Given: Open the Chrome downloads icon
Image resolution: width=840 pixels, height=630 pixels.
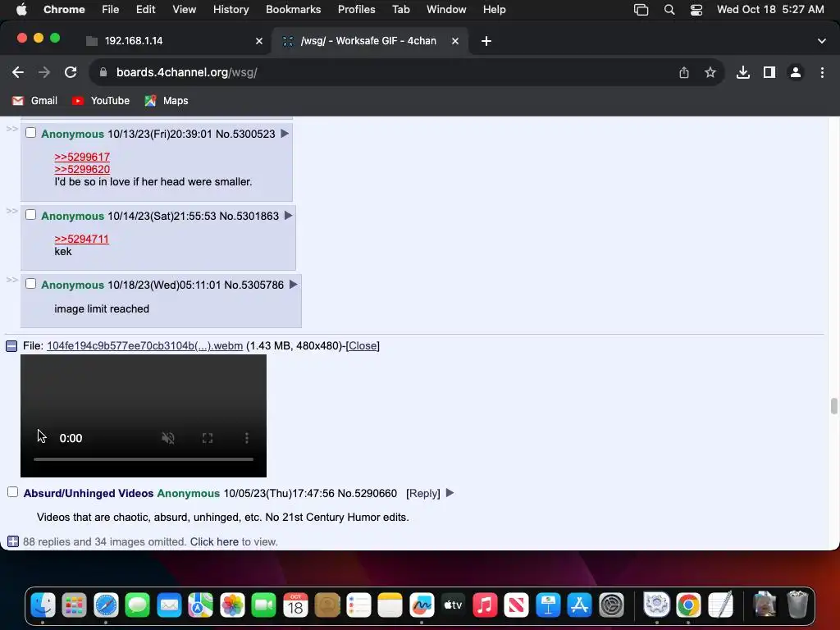Looking at the screenshot, I should (743, 72).
